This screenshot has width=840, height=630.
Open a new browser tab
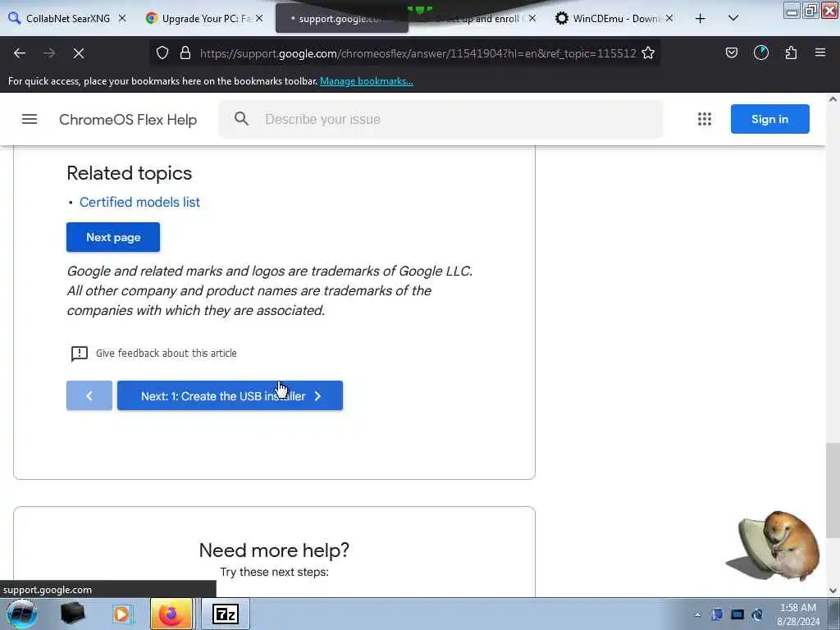pos(701,19)
